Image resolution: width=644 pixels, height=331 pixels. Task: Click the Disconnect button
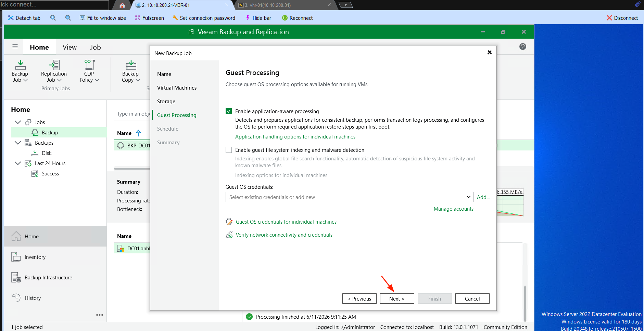(622, 18)
